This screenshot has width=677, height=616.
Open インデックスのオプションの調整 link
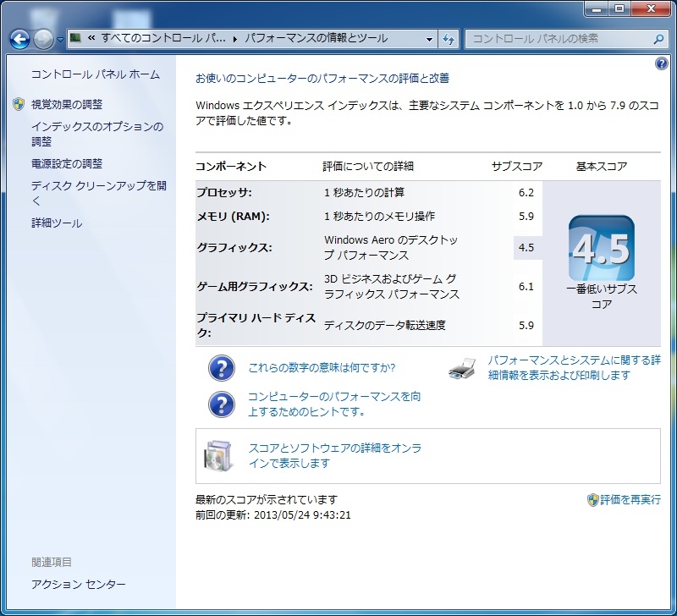coord(97,134)
